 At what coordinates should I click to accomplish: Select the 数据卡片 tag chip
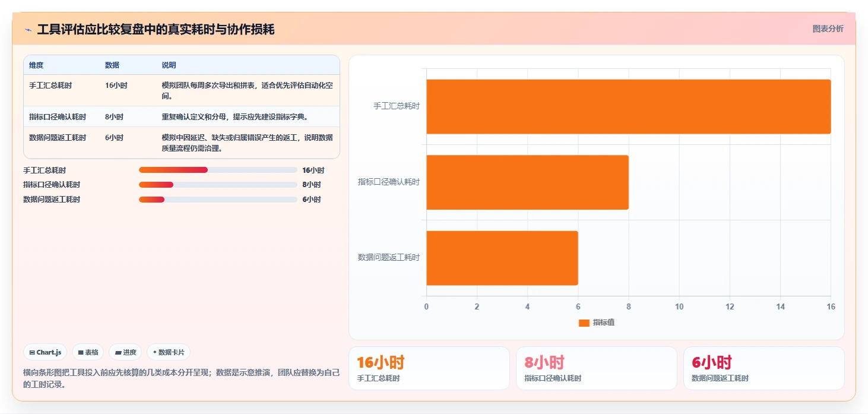[169, 352]
